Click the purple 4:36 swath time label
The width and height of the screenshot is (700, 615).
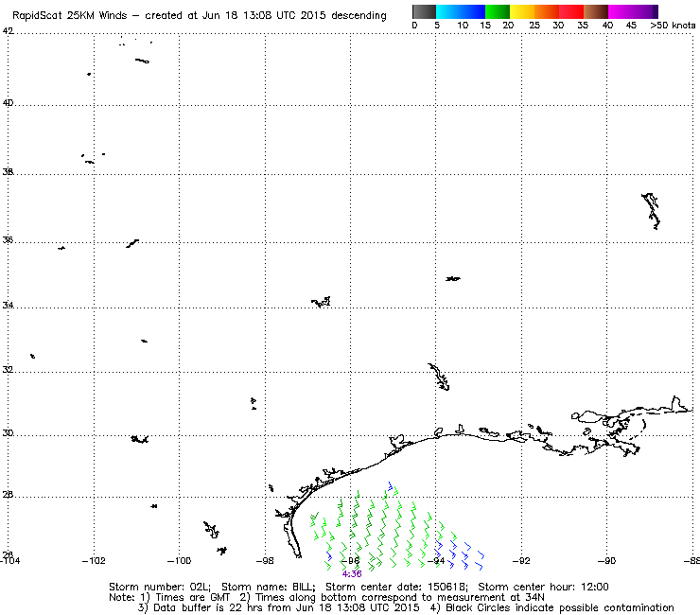coord(352,574)
